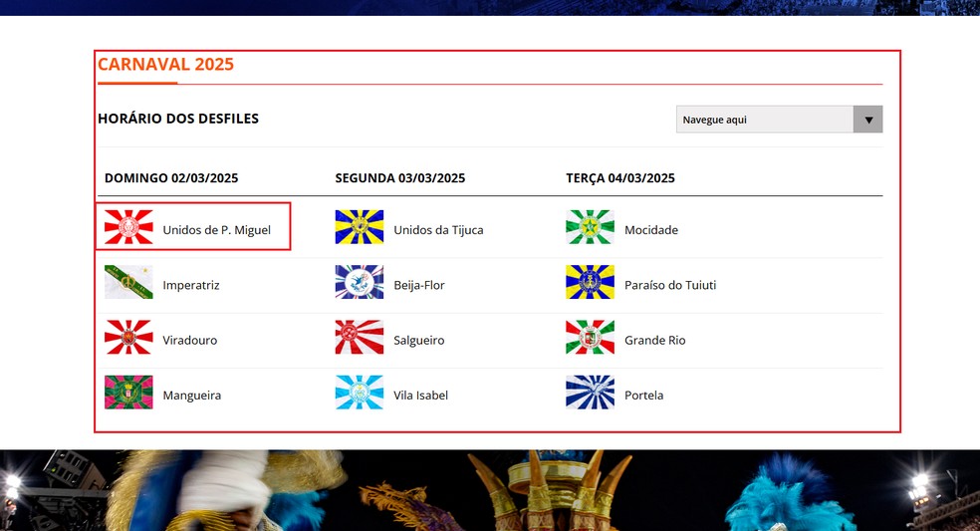Click the carnival parade banner photo
Image resolution: width=980 pixels, height=531 pixels.
(x=490, y=490)
